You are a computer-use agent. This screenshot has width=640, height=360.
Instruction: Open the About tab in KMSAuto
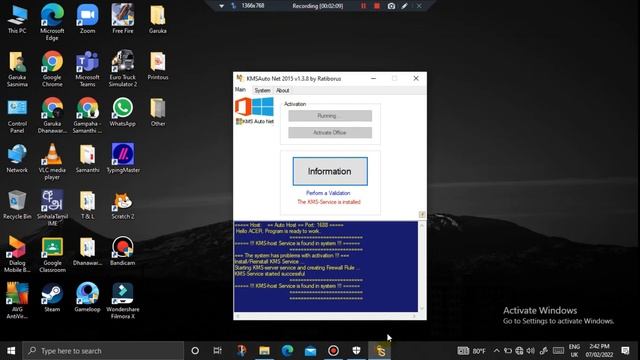click(x=282, y=90)
